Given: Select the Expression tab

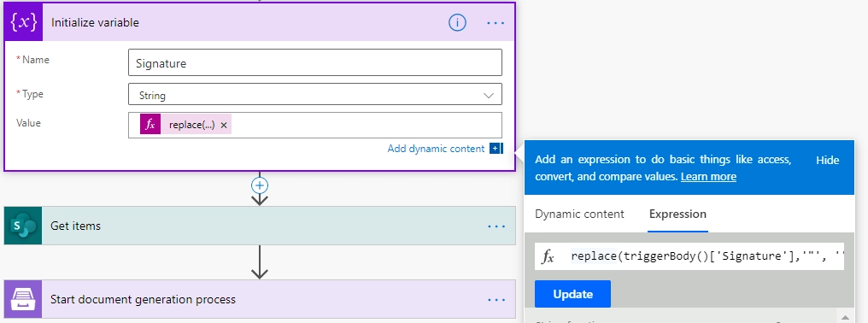Looking at the screenshot, I should click(x=677, y=214).
